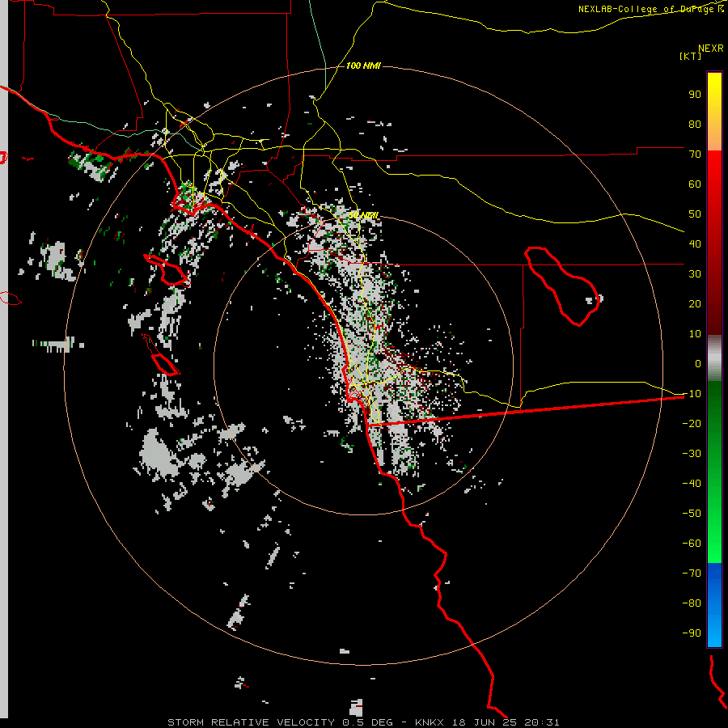The image size is (728, 728).
Task: Click STORM RELATIVE VELOCITY caption text
Action: pos(251,722)
